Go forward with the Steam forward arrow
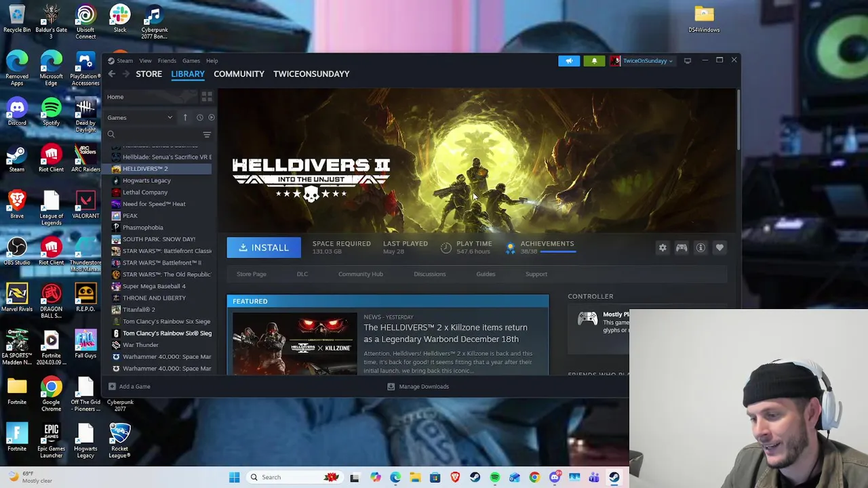This screenshot has width=868, height=488. (x=125, y=74)
